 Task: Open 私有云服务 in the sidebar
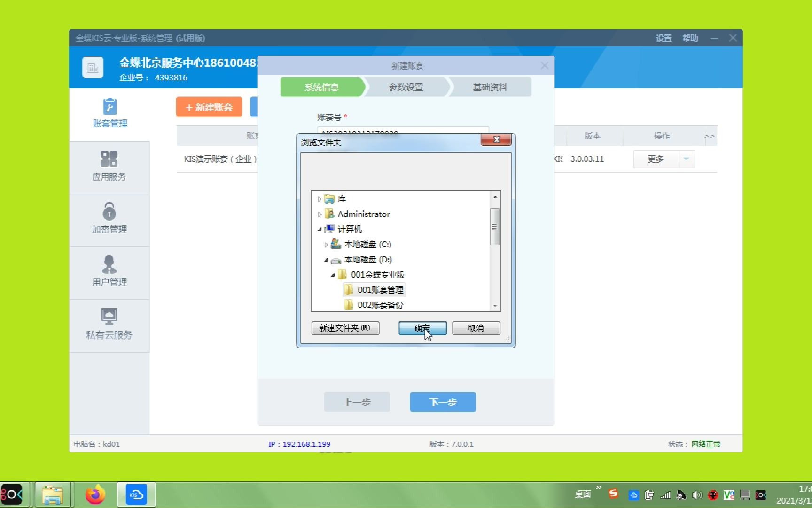pos(109,325)
